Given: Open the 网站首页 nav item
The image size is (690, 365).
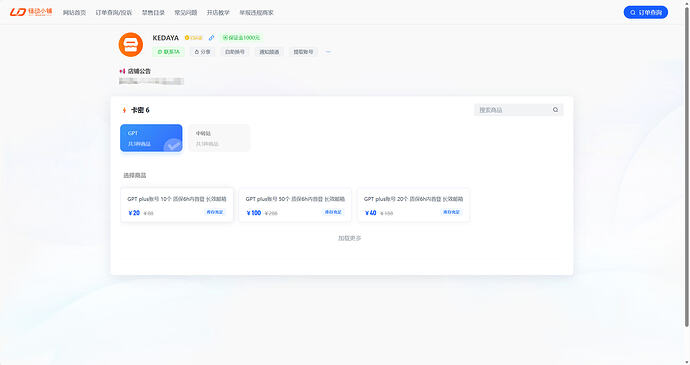Looking at the screenshot, I should point(74,13).
